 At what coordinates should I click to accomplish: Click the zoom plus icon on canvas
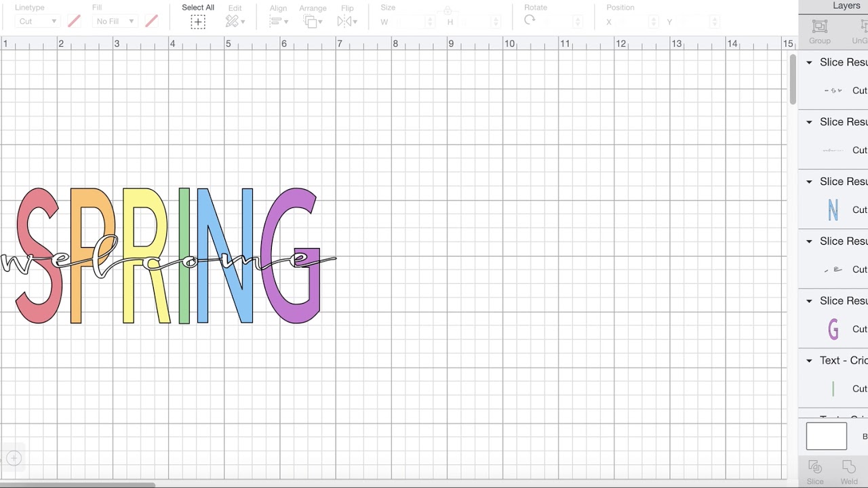[x=14, y=458]
